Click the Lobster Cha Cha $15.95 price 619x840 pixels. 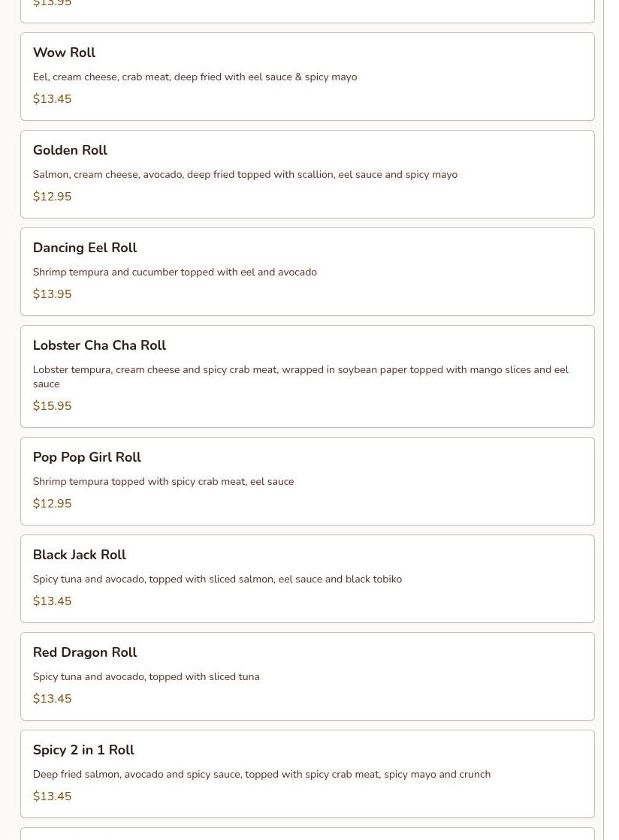tap(52, 406)
